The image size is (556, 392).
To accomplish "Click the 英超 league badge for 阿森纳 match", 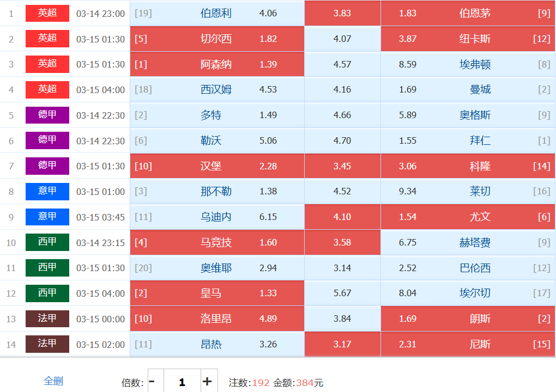I will pyautogui.click(x=47, y=64).
